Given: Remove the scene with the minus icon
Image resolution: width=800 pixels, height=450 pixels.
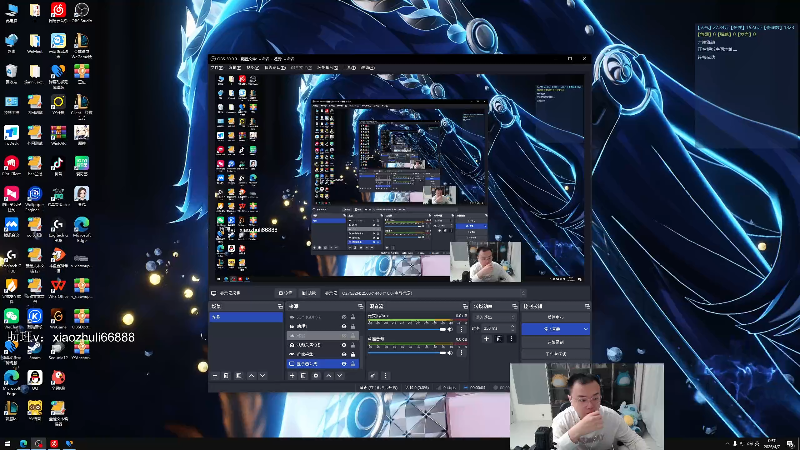Looking at the screenshot, I should (x=215, y=376).
